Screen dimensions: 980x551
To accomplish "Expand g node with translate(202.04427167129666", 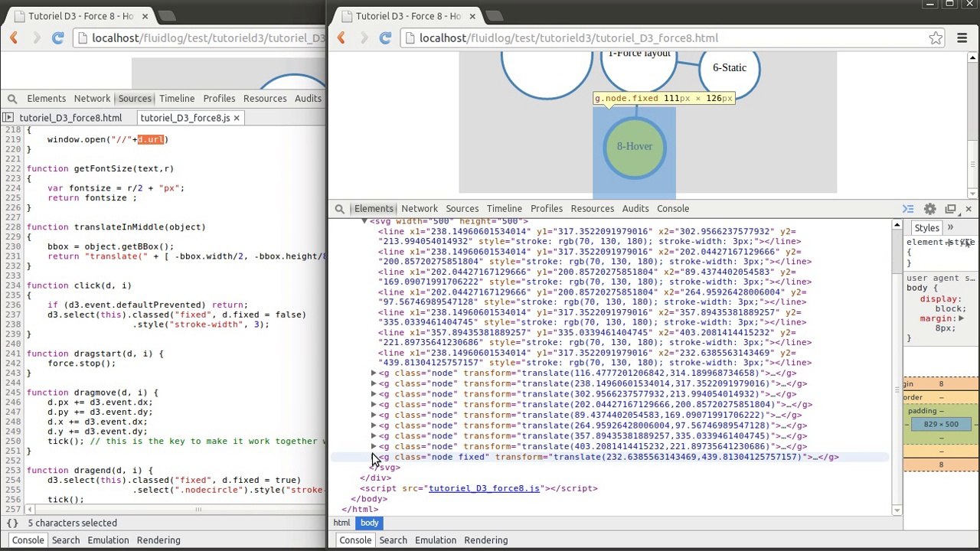I will [374, 405].
